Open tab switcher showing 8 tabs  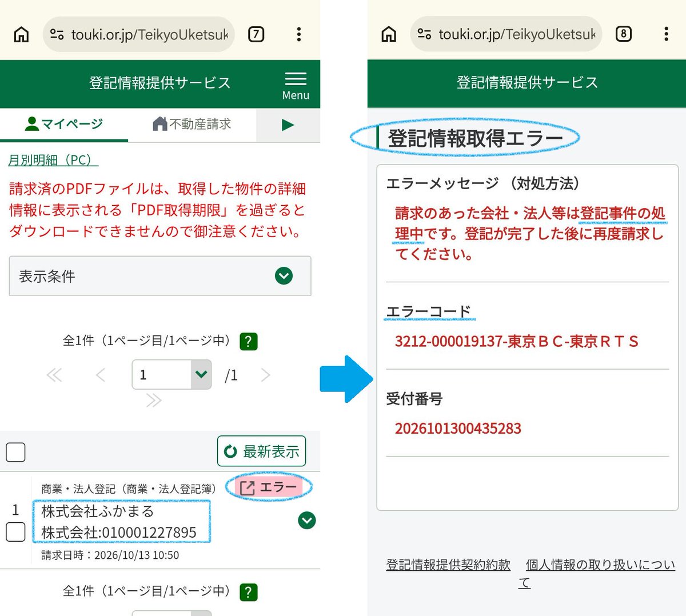click(x=624, y=34)
